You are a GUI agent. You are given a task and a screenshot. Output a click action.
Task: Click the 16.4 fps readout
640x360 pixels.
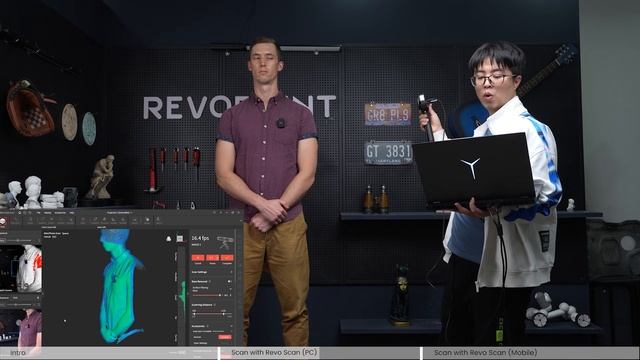tap(200, 238)
